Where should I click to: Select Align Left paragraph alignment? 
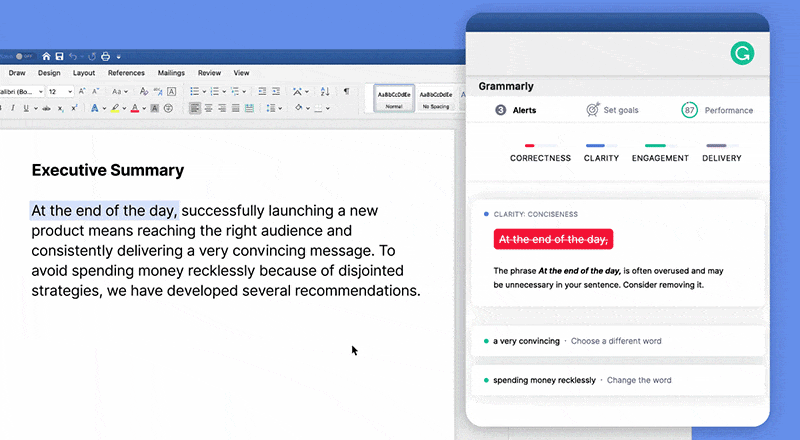[195, 108]
